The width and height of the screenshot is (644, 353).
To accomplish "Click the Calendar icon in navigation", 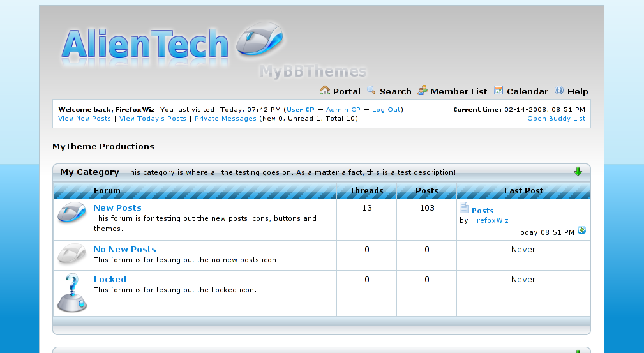I will 498,91.
